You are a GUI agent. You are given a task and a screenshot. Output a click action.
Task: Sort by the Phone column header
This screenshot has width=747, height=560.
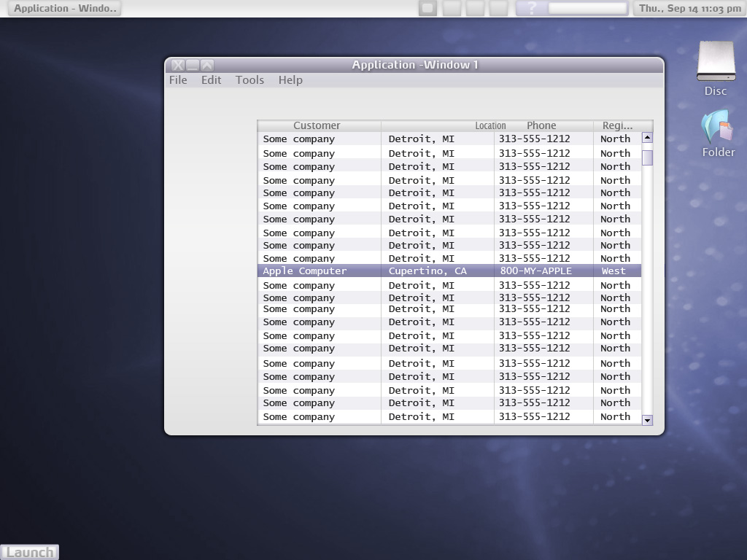541,125
